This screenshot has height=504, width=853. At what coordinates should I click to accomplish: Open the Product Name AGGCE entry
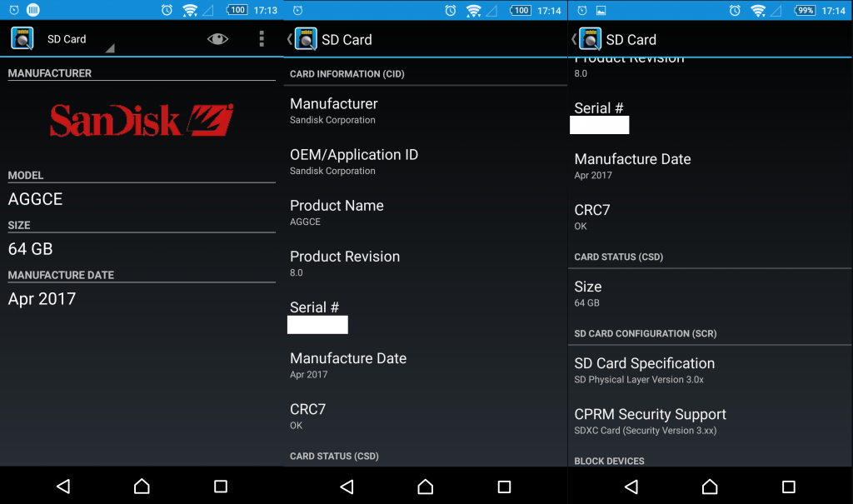426,212
